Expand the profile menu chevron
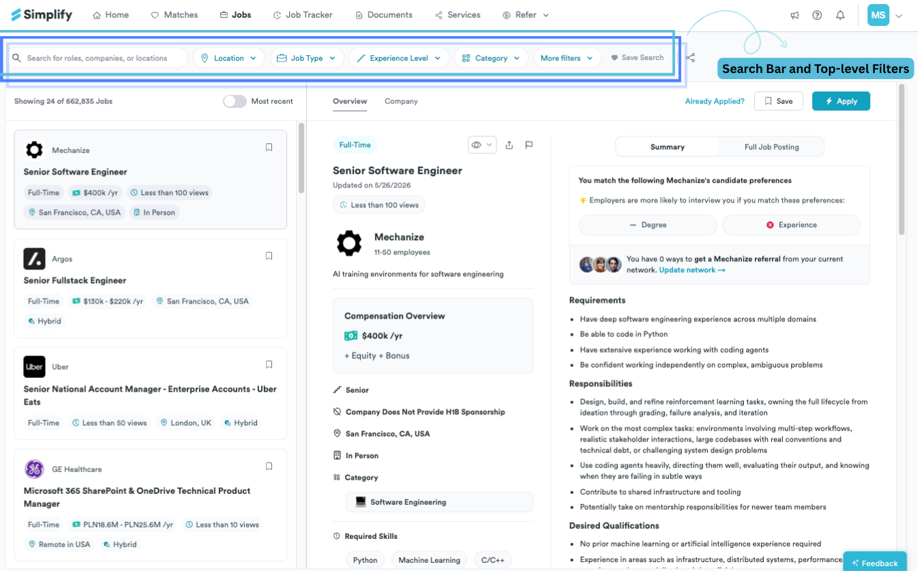The height and width of the screenshot is (571, 924). (899, 16)
